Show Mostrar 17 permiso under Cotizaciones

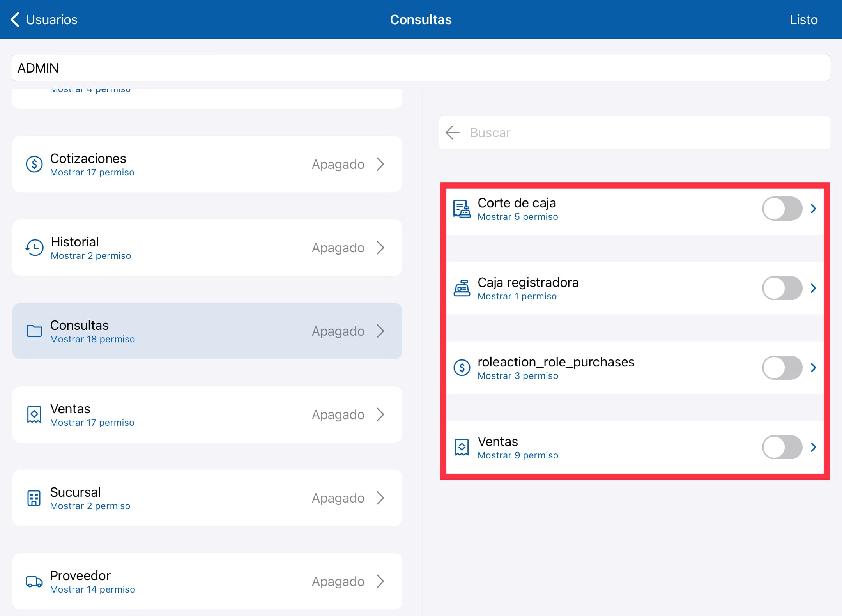click(92, 172)
